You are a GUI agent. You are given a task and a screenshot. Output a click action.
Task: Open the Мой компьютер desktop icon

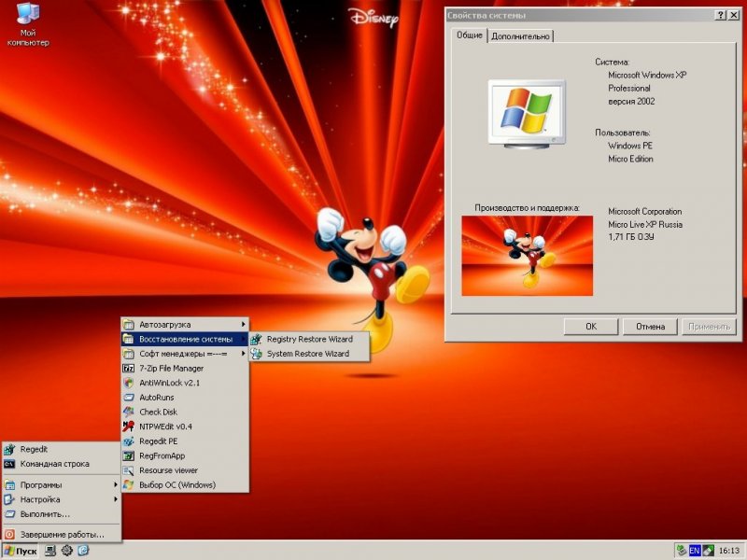28,25
